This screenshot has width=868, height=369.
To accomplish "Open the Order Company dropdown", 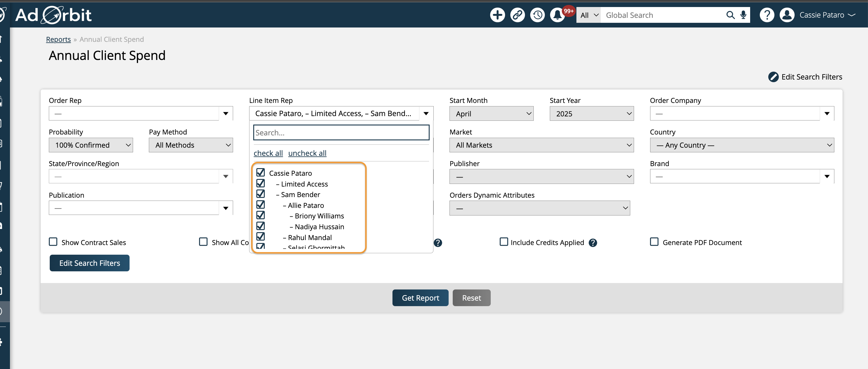I will pos(742,113).
